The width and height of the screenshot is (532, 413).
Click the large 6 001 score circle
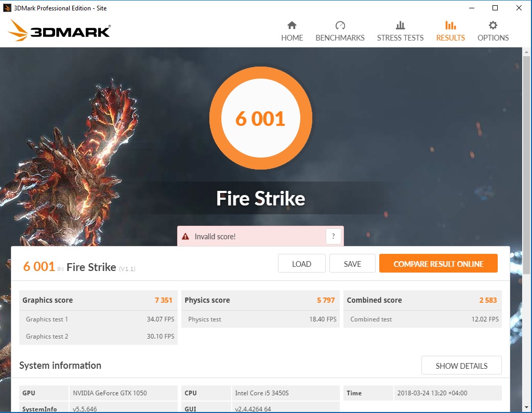261,118
